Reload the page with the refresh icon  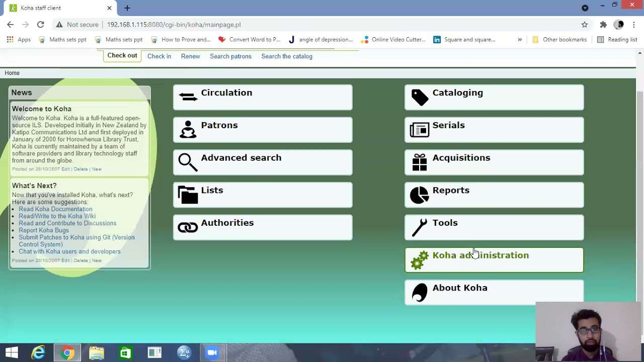tap(41, 24)
